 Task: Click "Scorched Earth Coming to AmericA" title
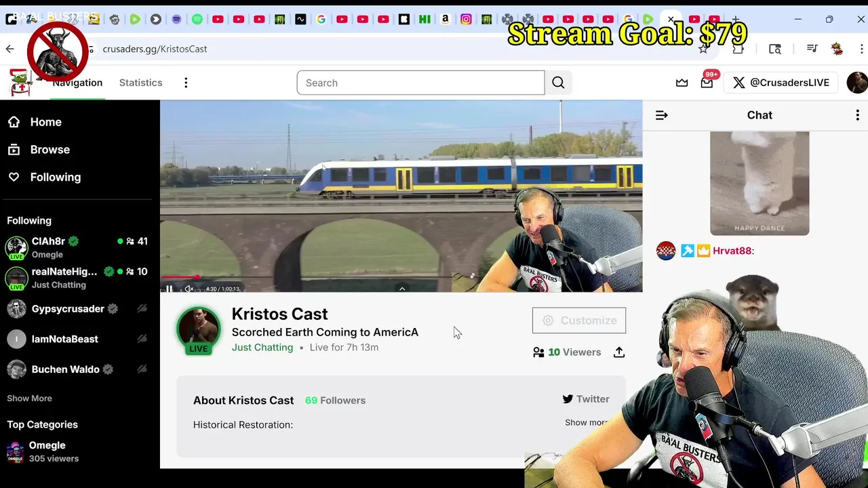[325, 332]
